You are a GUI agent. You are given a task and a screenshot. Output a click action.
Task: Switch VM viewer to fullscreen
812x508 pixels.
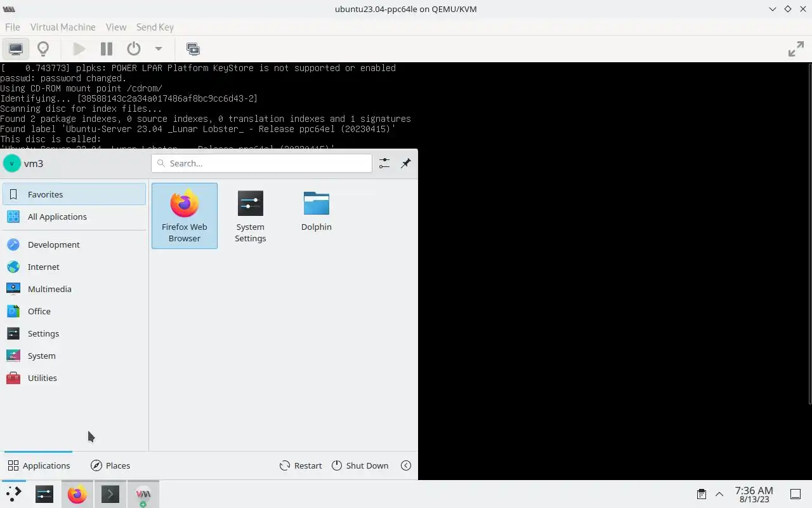(x=796, y=49)
